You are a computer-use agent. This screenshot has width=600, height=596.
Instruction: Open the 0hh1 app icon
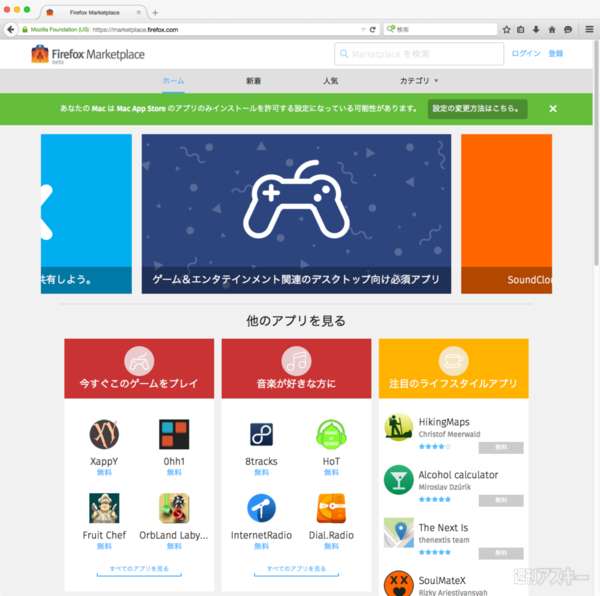(174, 434)
